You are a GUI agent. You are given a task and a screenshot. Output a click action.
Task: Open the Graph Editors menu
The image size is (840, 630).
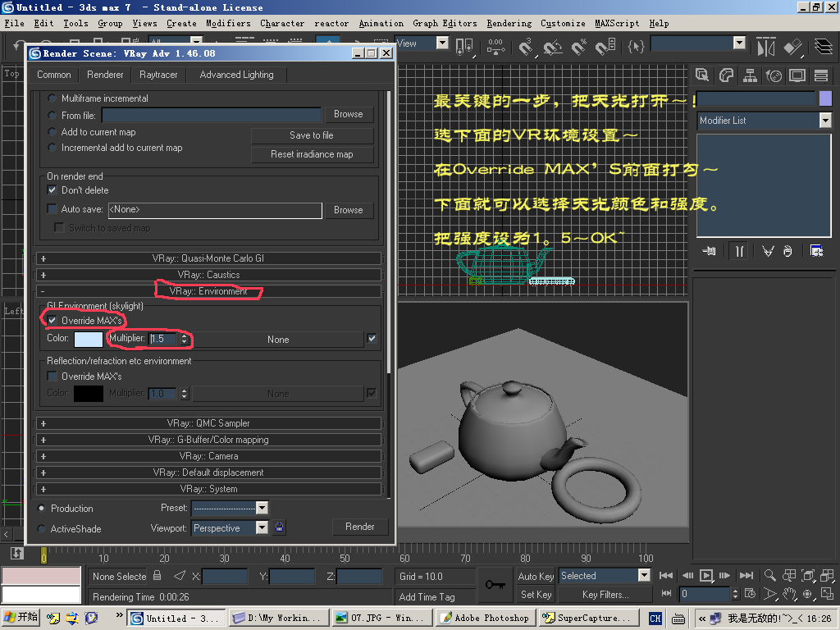click(x=445, y=24)
